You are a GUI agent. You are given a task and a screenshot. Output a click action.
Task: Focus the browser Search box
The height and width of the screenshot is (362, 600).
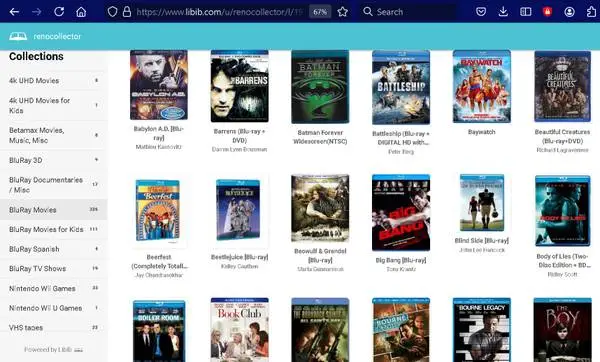click(408, 12)
